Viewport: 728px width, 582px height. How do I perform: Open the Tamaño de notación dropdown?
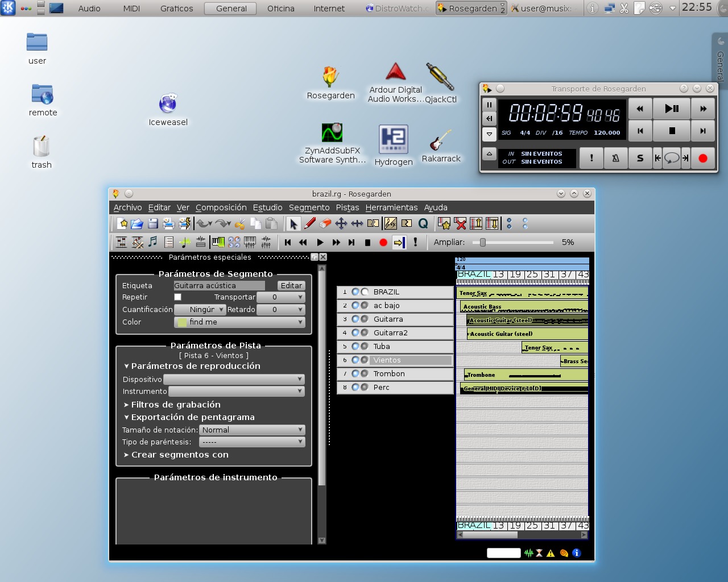(252, 430)
